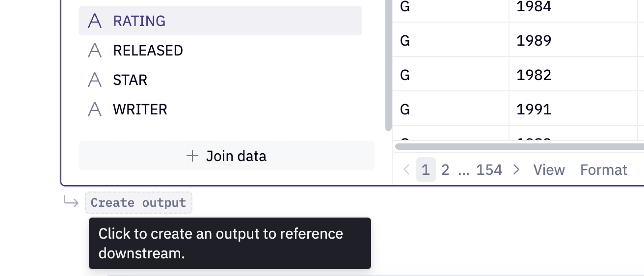
Task: Click the vertical column list scrollbar
Action: (x=388, y=64)
